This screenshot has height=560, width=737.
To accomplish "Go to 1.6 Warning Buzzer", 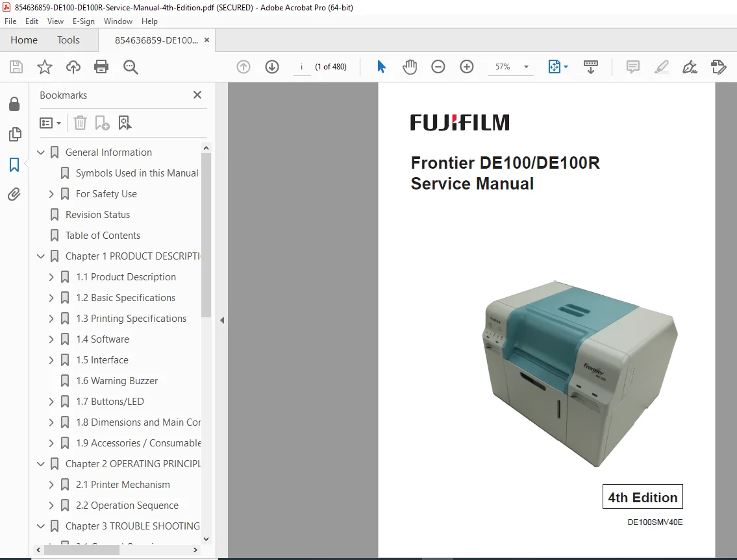I will [117, 380].
